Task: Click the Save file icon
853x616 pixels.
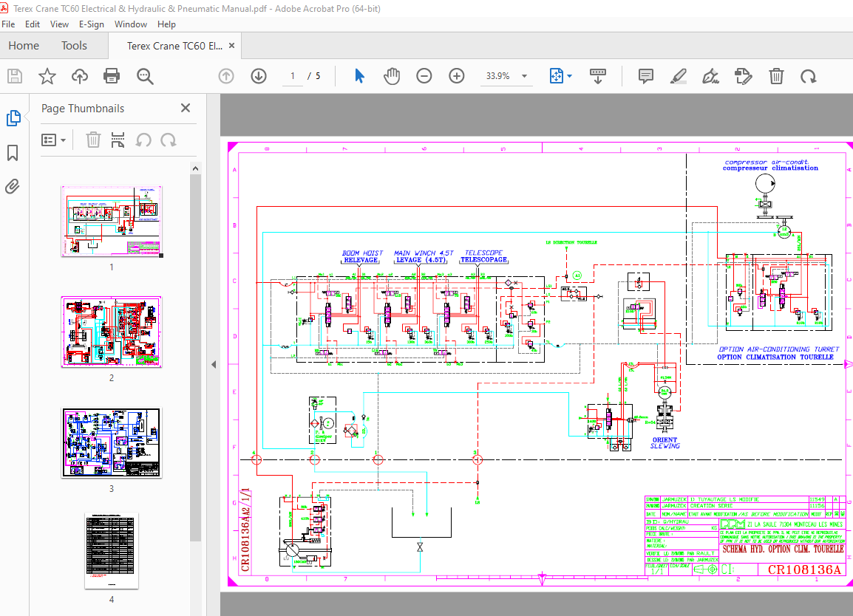Action: (15, 76)
